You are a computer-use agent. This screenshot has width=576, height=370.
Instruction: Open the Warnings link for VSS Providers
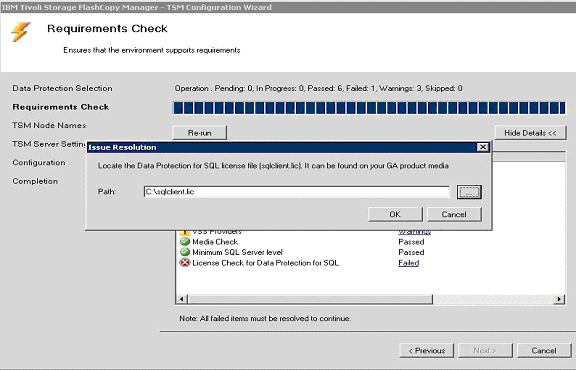[x=415, y=232]
